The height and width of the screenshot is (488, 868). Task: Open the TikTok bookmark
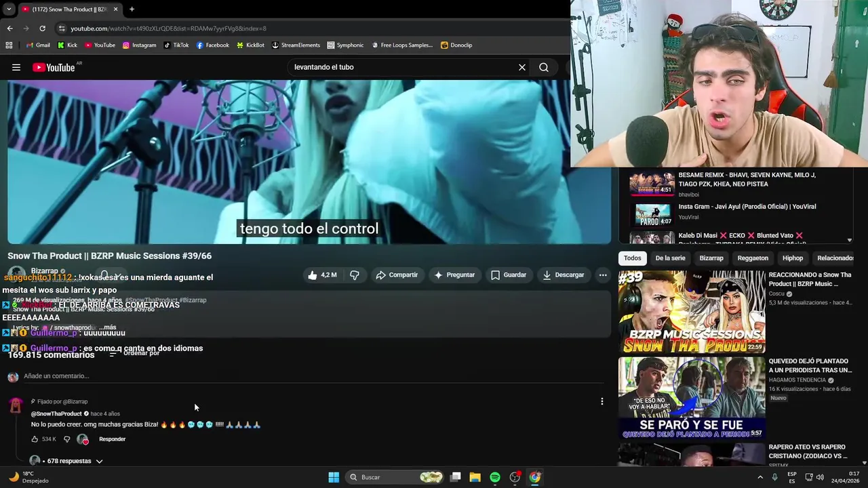[x=176, y=45]
